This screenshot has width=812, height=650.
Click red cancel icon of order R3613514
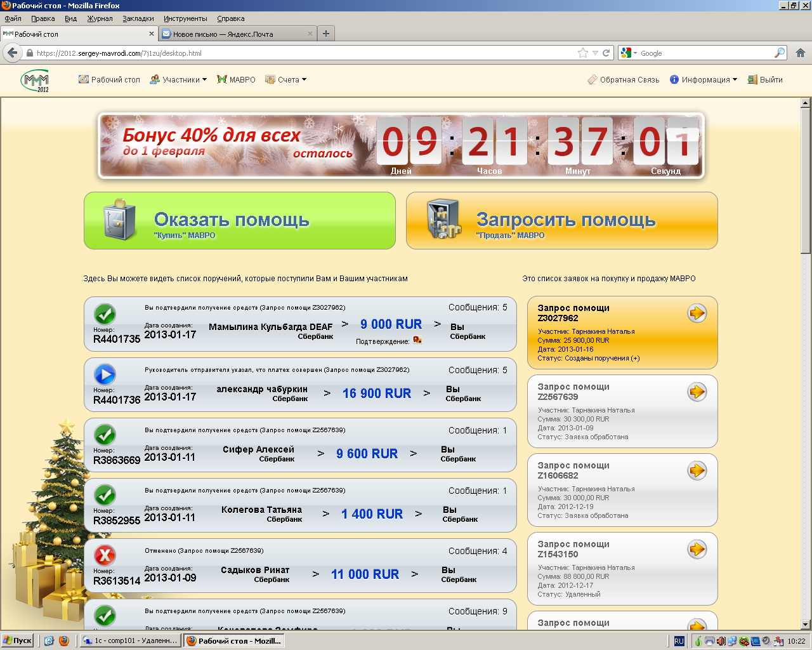(x=105, y=555)
